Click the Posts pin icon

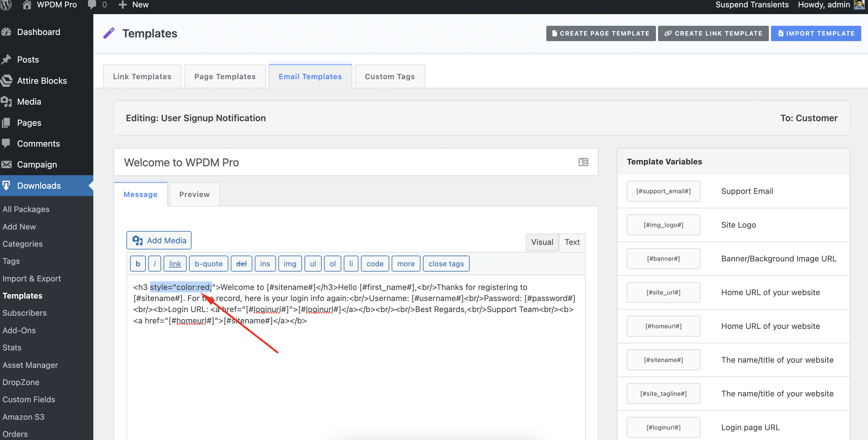click(6, 60)
